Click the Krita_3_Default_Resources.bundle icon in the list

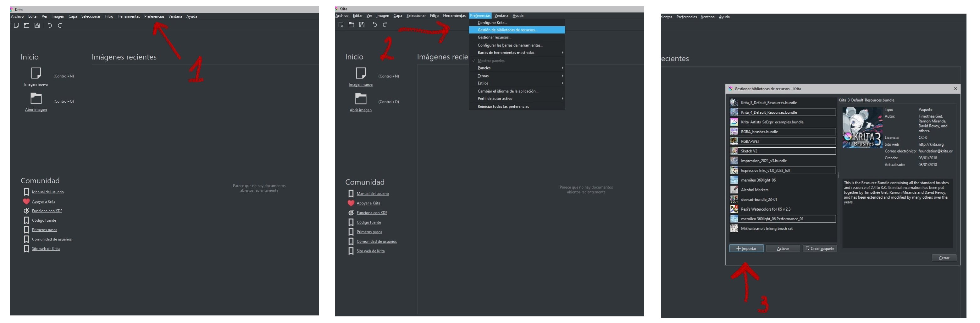pos(734,102)
